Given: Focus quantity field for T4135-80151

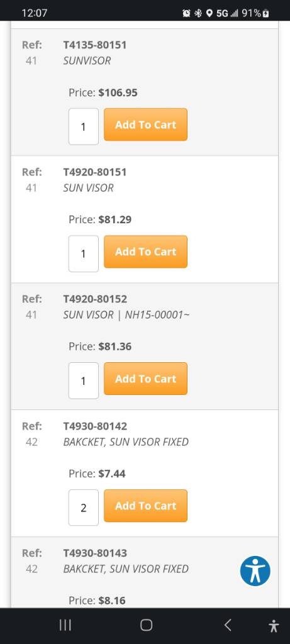Looking at the screenshot, I should 84,126.
